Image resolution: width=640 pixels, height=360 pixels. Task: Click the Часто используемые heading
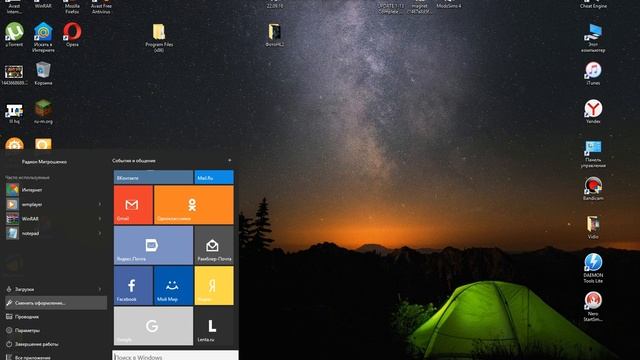[x=27, y=177]
